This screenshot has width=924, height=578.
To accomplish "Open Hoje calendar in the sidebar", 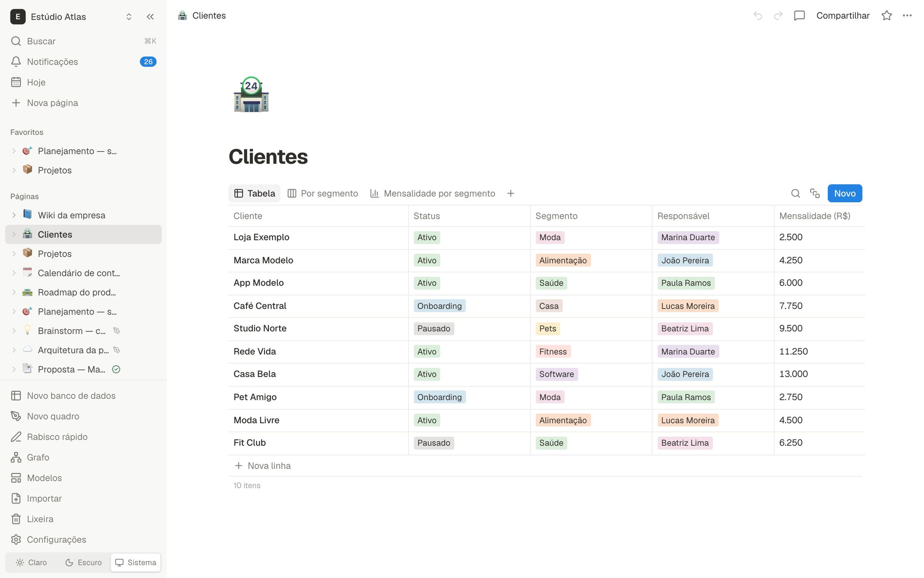I will (83, 82).
